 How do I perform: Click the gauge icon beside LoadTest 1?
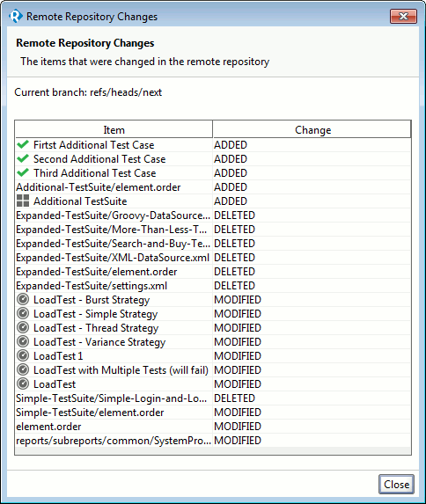point(23,356)
